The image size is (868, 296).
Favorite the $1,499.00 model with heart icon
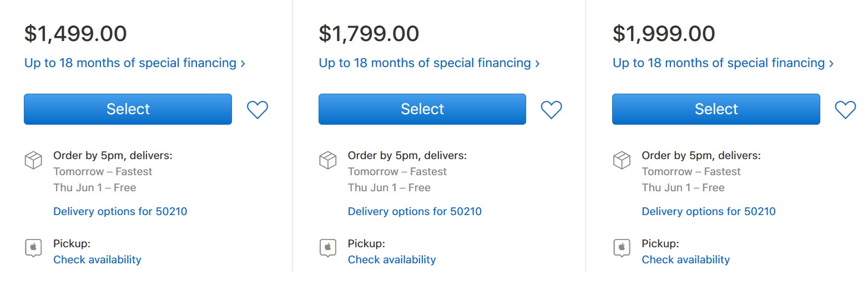pyautogui.click(x=258, y=110)
